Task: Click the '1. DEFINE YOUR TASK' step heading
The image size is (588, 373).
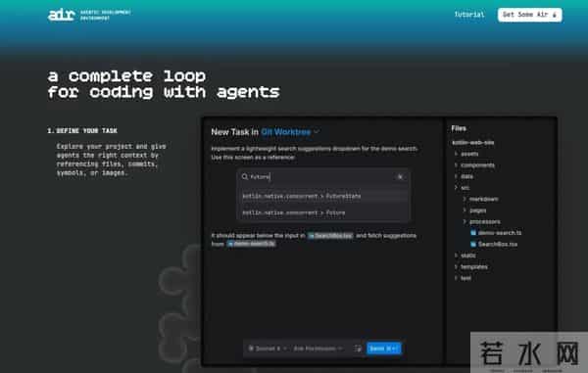Action: pyautogui.click(x=82, y=131)
